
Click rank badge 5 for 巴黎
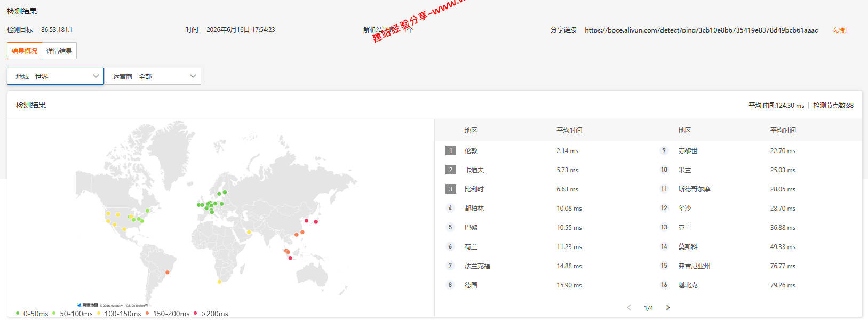tap(450, 227)
